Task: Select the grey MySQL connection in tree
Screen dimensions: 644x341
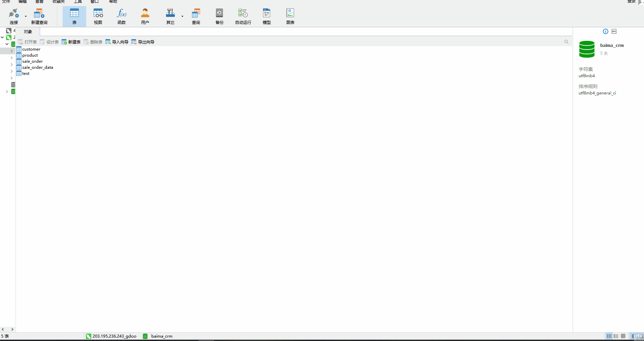Action: point(9,31)
